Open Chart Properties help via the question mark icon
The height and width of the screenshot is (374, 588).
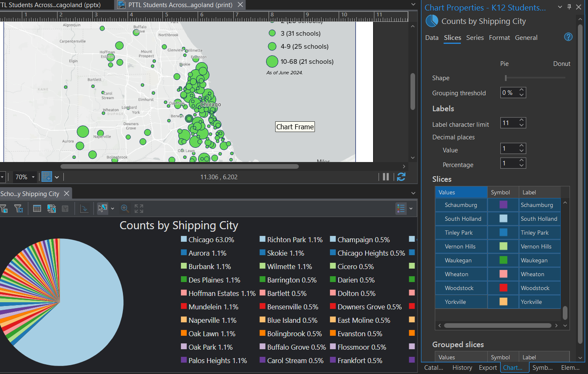568,37
